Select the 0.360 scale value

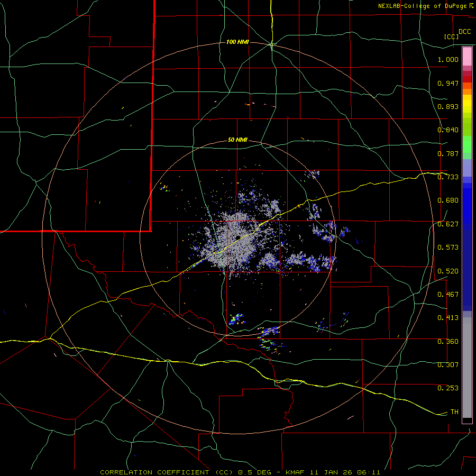pyautogui.click(x=448, y=342)
